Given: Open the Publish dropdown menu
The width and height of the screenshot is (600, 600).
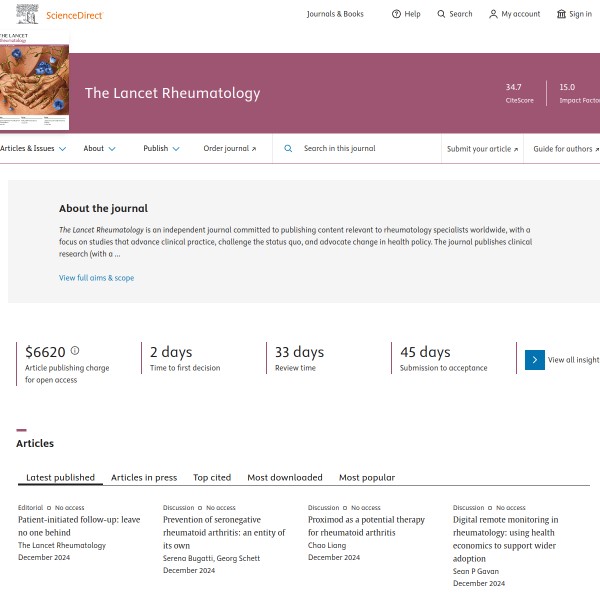Looking at the screenshot, I should coord(162,149).
